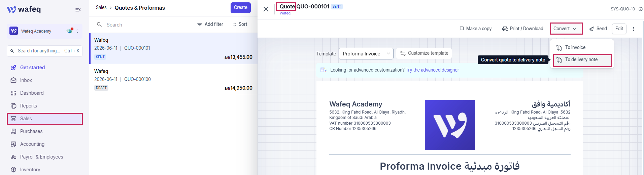The width and height of the screenshot is (644, 175).
Task: Follow the Try the advanced designer link
Action: point(432,70)
